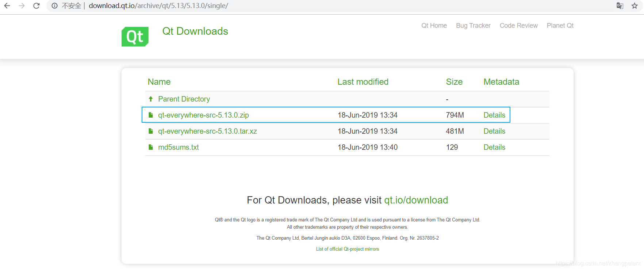Screen dimensions: 644x270
Task: View Details for the 794M zip file
Action: [x=494, y=115]
